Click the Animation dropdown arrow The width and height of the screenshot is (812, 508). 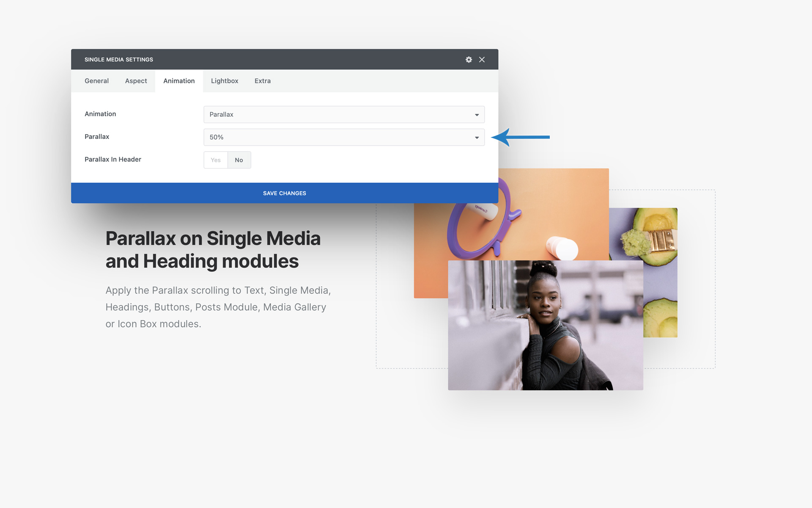click(477, 115)
